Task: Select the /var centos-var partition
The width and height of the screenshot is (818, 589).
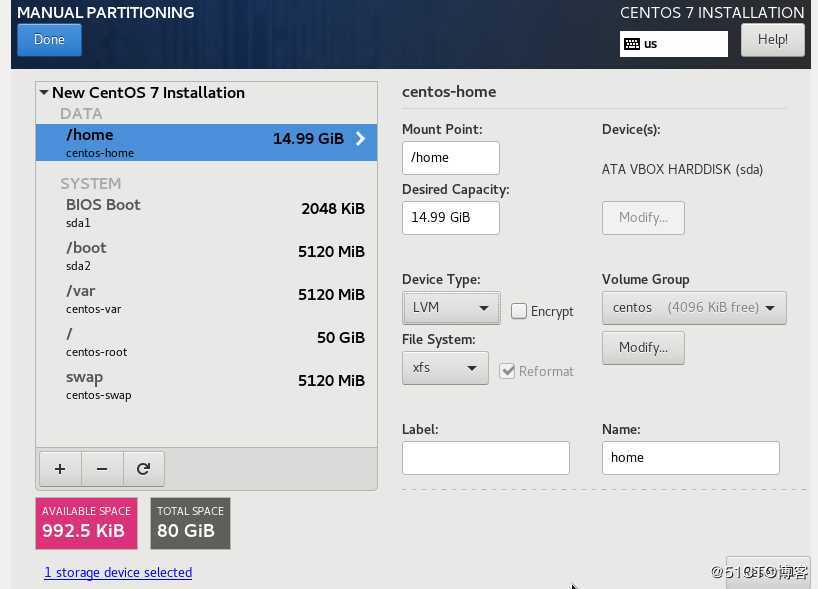Action: 207,299
